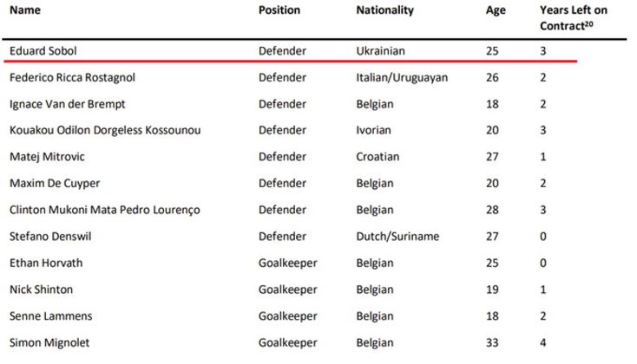Select the Nick Shinton entry
The height and width of the screenshot is (364, 637).
[42, 289]
